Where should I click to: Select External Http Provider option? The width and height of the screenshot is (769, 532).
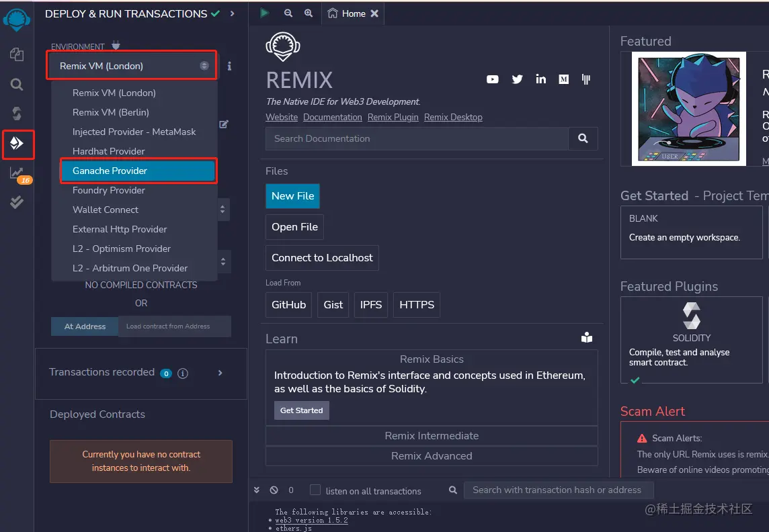(x=134, y=229)
